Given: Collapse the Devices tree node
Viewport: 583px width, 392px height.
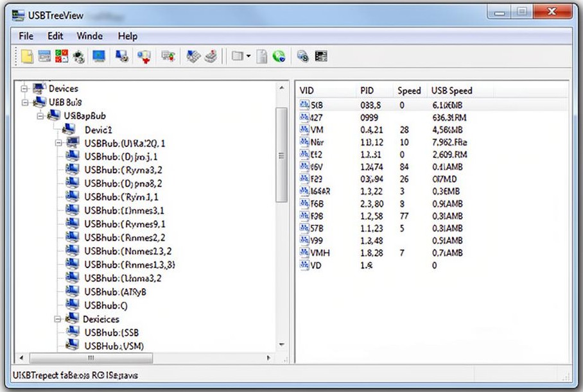Looking at the screenshot, I should (x=23, y=89).
